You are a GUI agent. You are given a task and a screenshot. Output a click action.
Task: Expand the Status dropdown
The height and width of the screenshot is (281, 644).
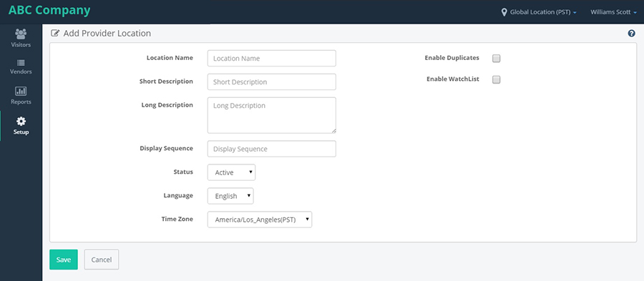231,172
